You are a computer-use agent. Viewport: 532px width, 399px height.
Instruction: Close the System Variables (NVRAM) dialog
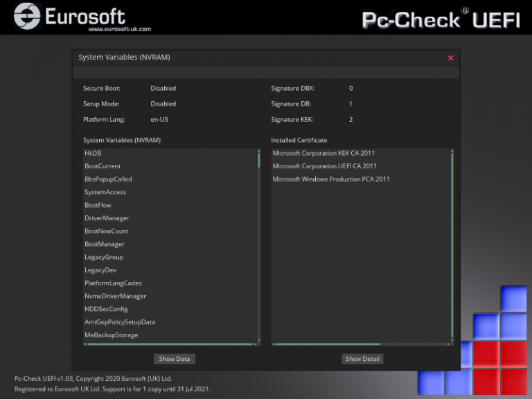pyautogui.click(x=450, y=58)
